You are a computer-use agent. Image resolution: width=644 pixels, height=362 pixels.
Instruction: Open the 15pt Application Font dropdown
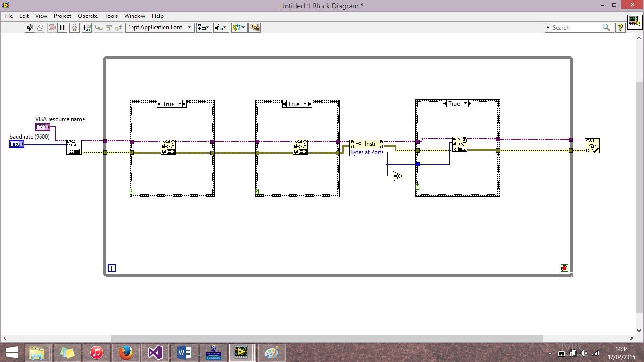tap(189, 27)
